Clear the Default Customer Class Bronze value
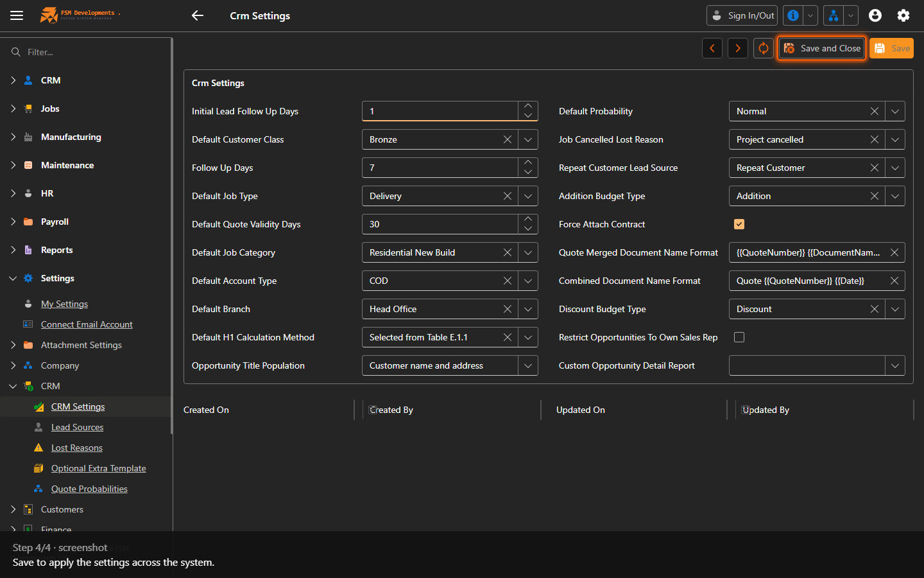 click(508, 139)
